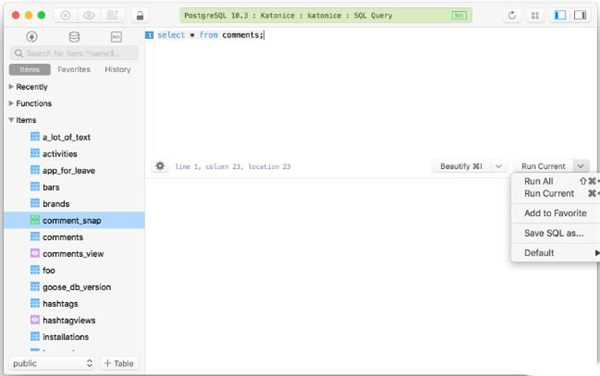The width and height of the screenshot is (600, 376).
Task: Open the connection icon in the sidebar header
Action: pos(32,37)
